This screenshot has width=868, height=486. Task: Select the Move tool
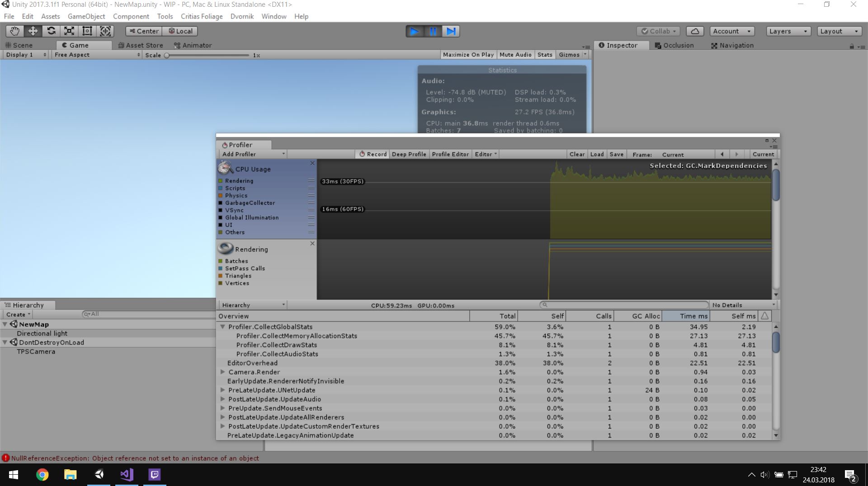point(32,31)
